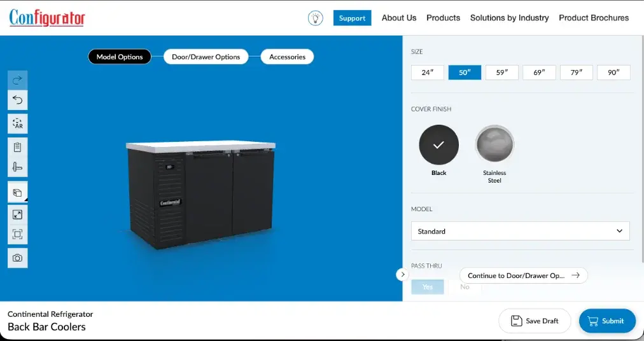Set Pass Thru to Yes
This screenshot has height=341, width=644.
[428, 287]
